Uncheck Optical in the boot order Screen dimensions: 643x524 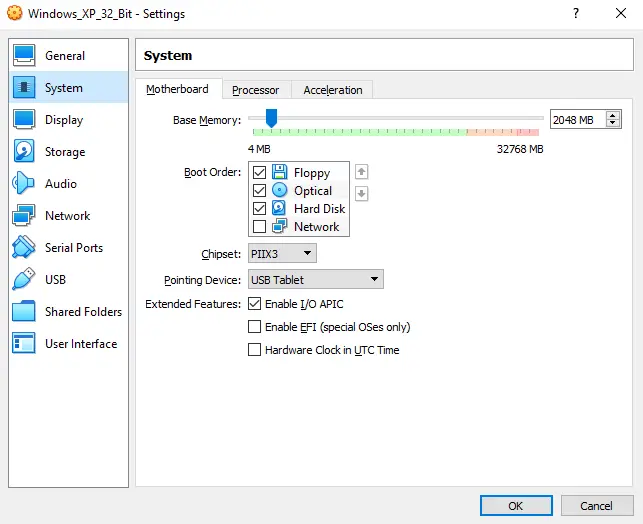tap(259, 190)
